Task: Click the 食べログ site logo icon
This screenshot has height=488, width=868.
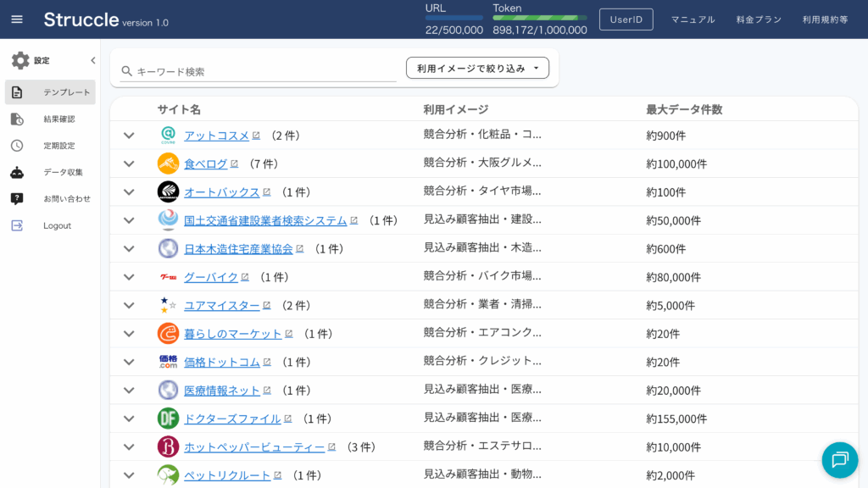Action: point(168,164)
